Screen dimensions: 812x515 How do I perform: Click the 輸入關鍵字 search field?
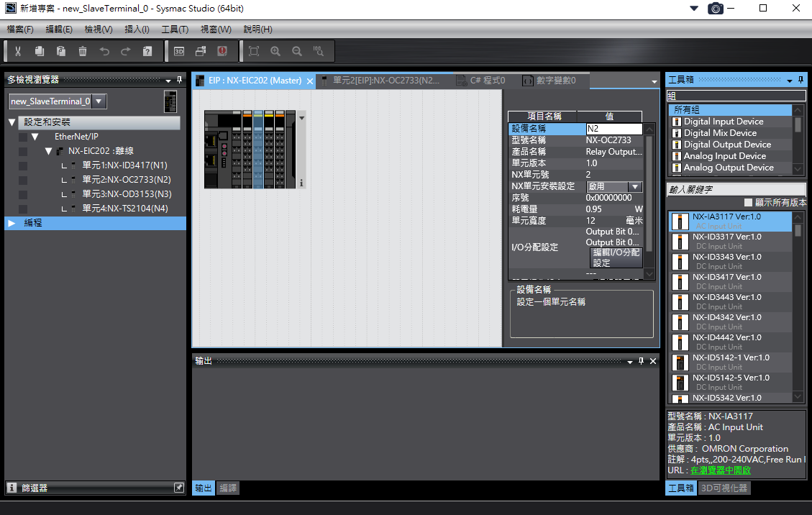[736, 190]
